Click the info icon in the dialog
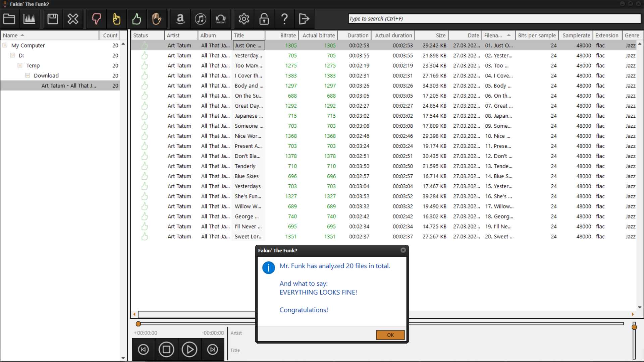Screen dimensions: 644x362 pyautogui.click(x=269, y=268)
